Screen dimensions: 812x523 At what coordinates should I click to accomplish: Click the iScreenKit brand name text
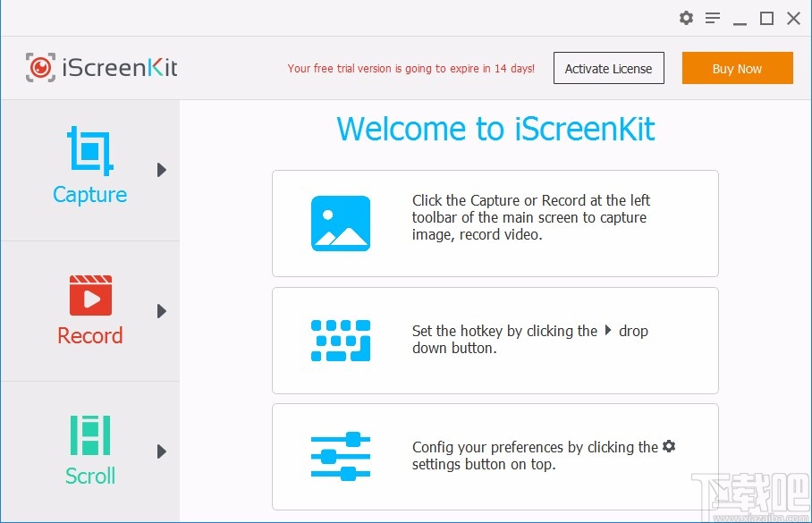120,68
